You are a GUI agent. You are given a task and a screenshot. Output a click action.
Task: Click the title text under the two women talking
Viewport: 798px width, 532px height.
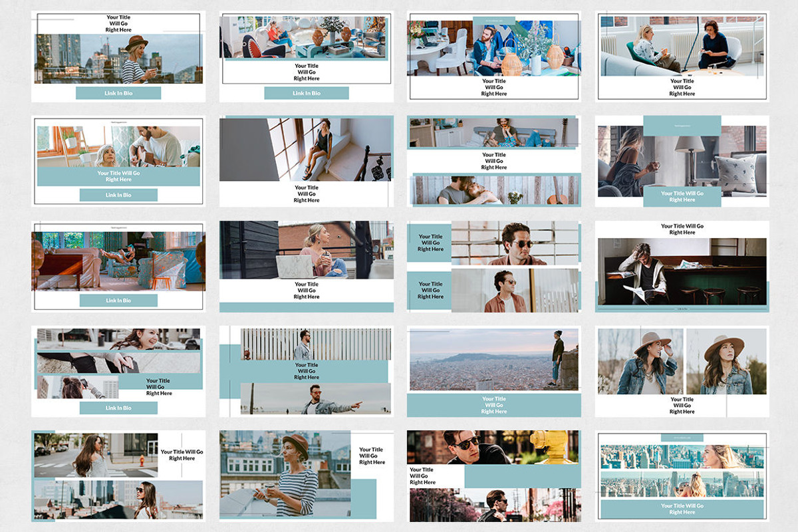coord(682,87)
